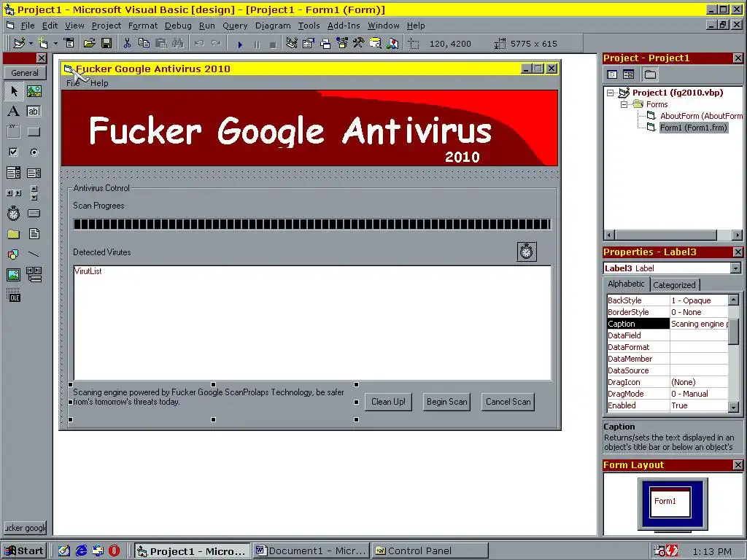Click the Project tree scroll-right arrow
The height and width of the screenshot is (560, 747).
737,235
